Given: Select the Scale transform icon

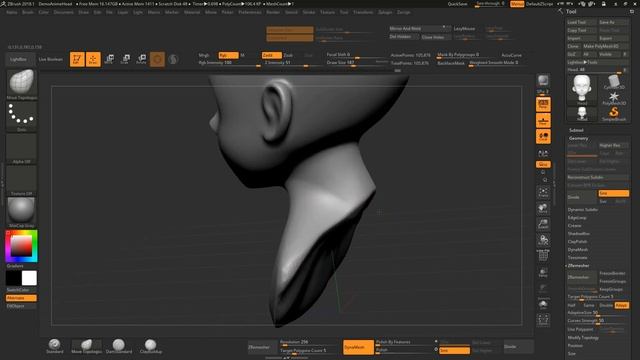Looking at the screenshot, I should (x=125, y=59).
